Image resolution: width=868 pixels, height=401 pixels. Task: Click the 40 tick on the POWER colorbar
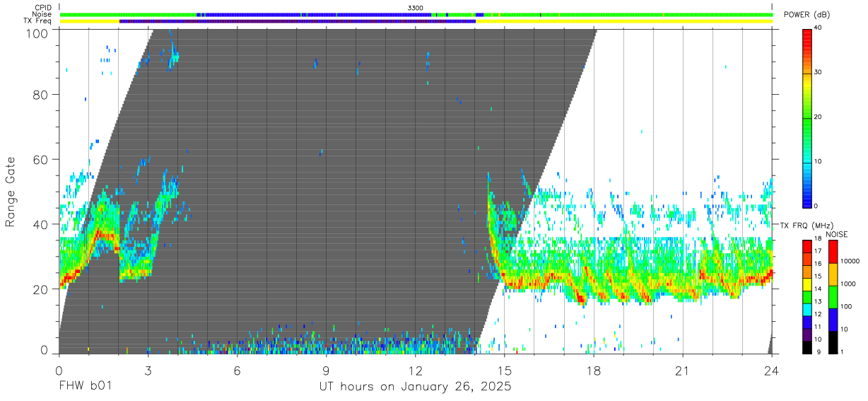point(817,28)
